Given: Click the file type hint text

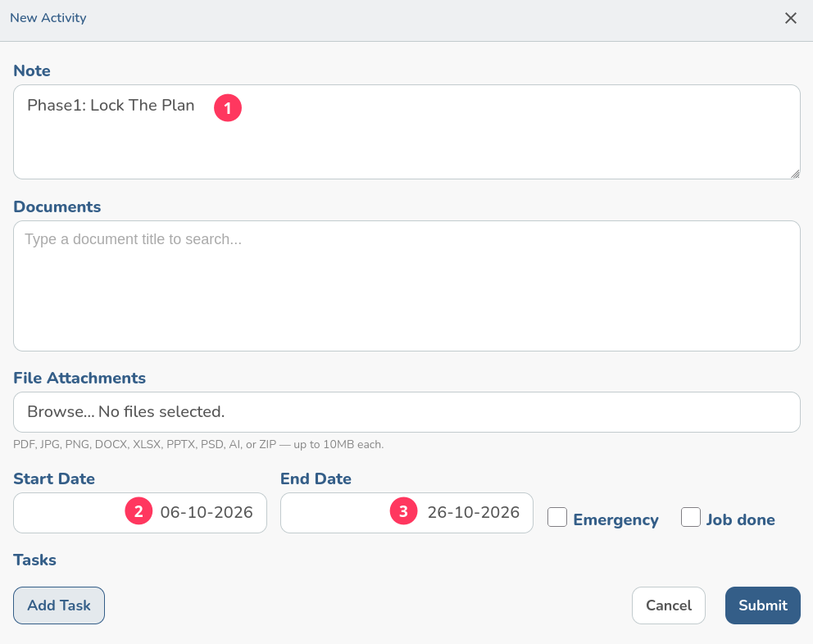Looking at the screenshot, I should coord(198,444).
